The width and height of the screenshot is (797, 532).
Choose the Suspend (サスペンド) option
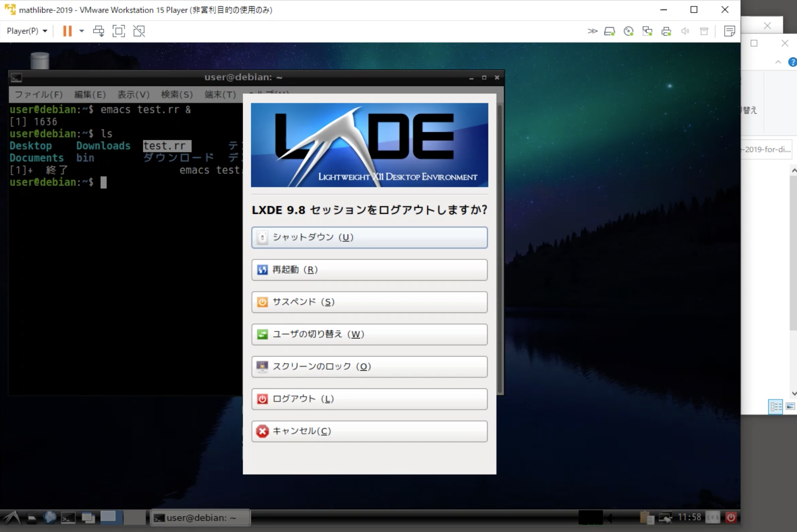click(369, 302)
